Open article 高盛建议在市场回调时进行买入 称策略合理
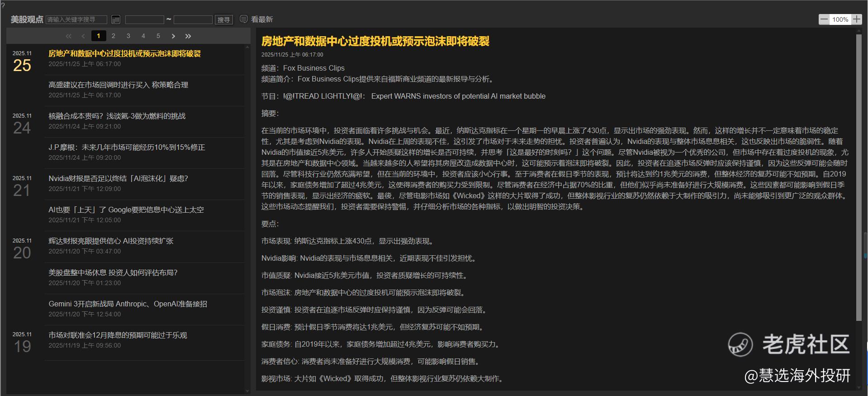 coord(119,85)
